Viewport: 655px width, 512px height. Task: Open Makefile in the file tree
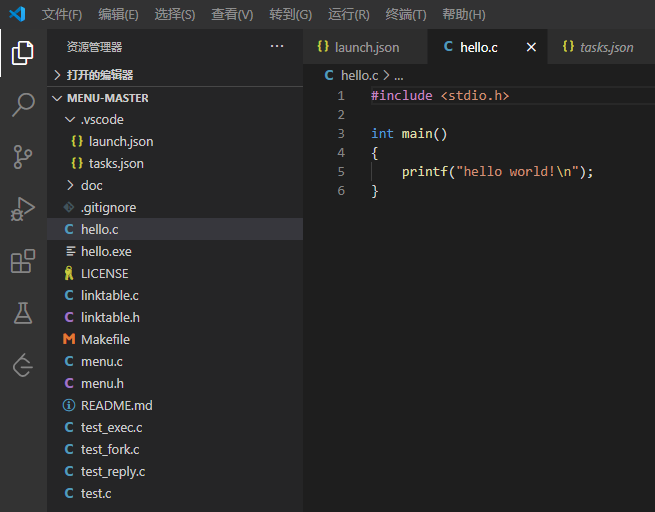[105, 339]
